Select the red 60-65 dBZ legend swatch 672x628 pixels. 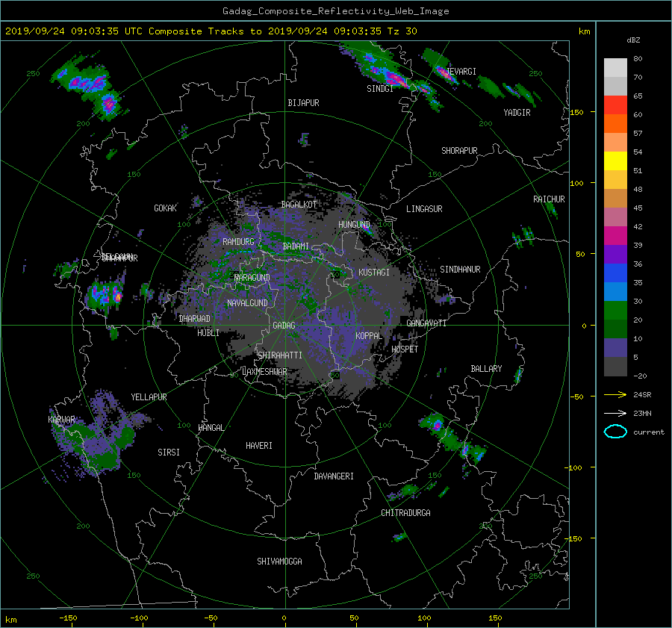coord(615,105)
